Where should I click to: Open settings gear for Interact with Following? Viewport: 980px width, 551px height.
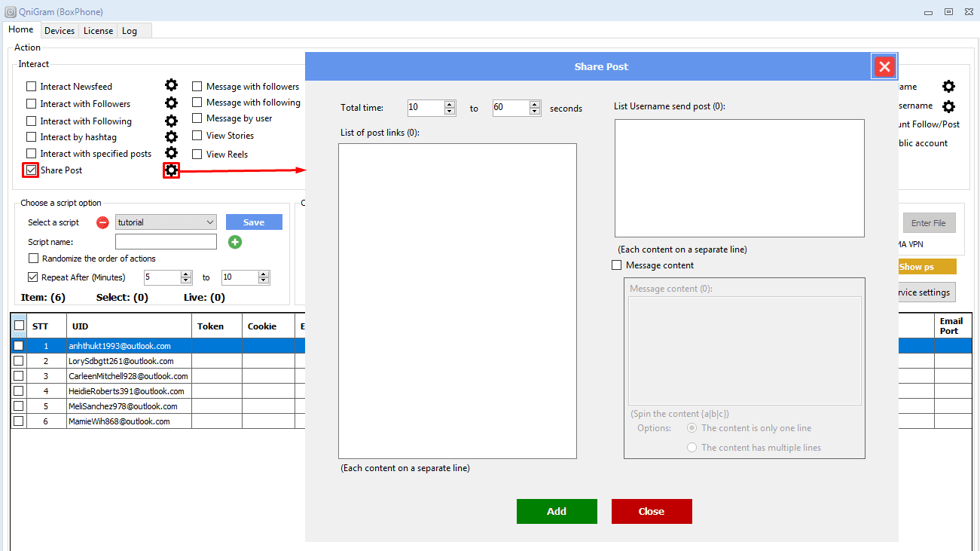[171, 121]
